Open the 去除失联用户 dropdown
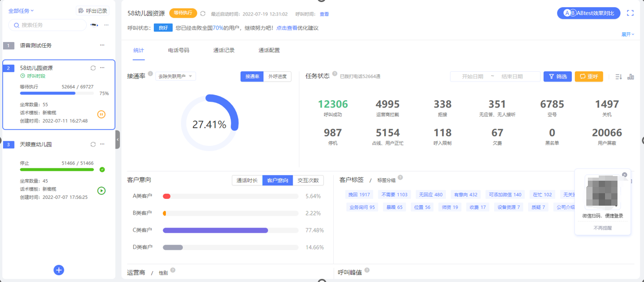Image resolution: width=644 pixels, height=282 pixels. pyautogui.click(x=175, y=77)
